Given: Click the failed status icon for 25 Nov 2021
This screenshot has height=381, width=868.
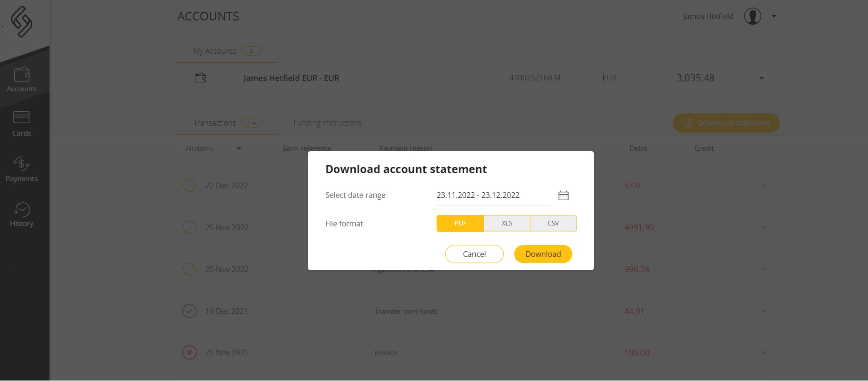Looking at the screenshot, I should [190, 352].
